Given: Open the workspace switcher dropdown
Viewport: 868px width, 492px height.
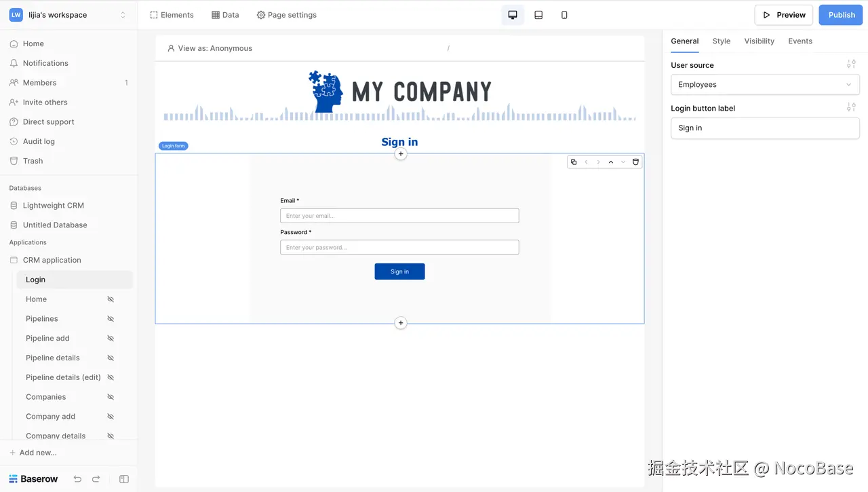Looking at the screenshot, I should pos(123,15).
